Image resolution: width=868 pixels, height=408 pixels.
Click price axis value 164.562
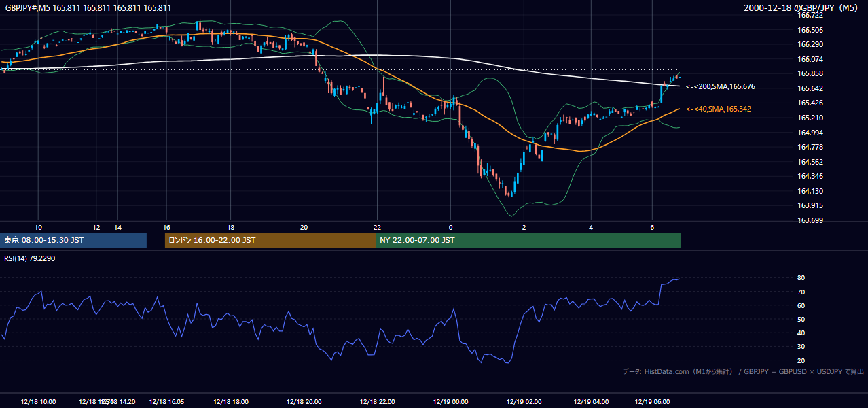[810, 162]
